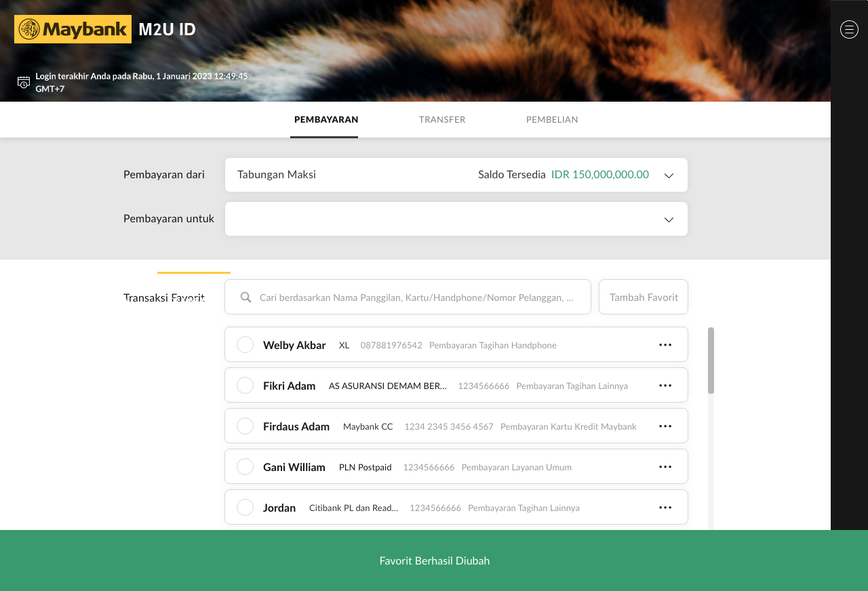Open the hamburger menu icon
This screenshot has width=868, height=591.
[849, 29]
